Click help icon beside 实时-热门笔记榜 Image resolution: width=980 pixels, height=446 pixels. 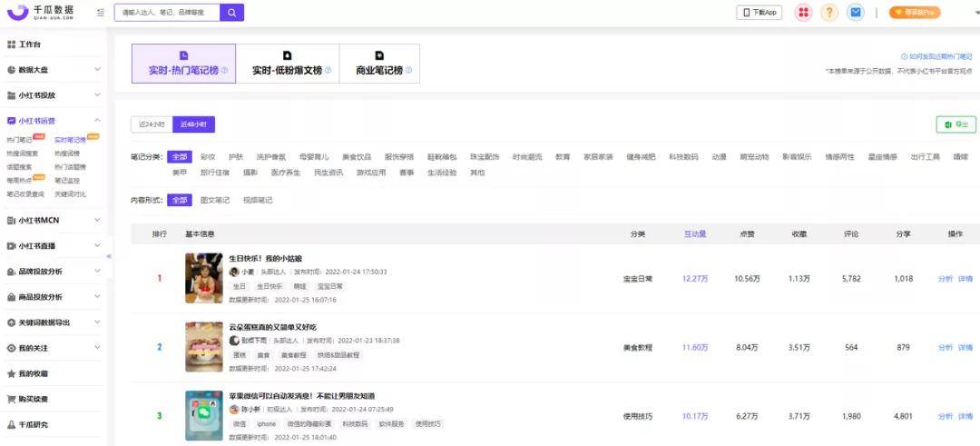224,71
